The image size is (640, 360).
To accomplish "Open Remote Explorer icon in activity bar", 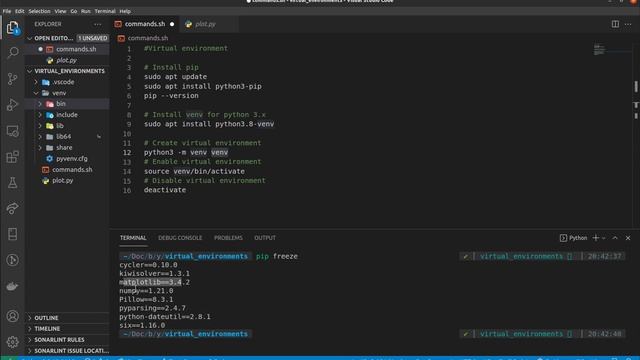I will [13, 131].
